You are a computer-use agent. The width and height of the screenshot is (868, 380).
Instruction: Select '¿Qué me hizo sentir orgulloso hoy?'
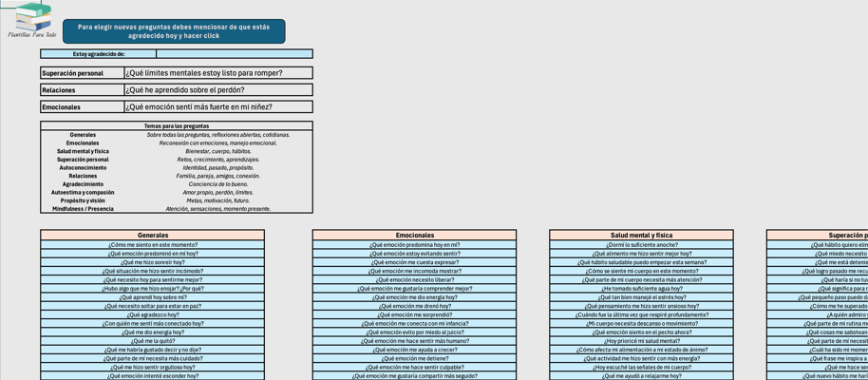[152, 368]
